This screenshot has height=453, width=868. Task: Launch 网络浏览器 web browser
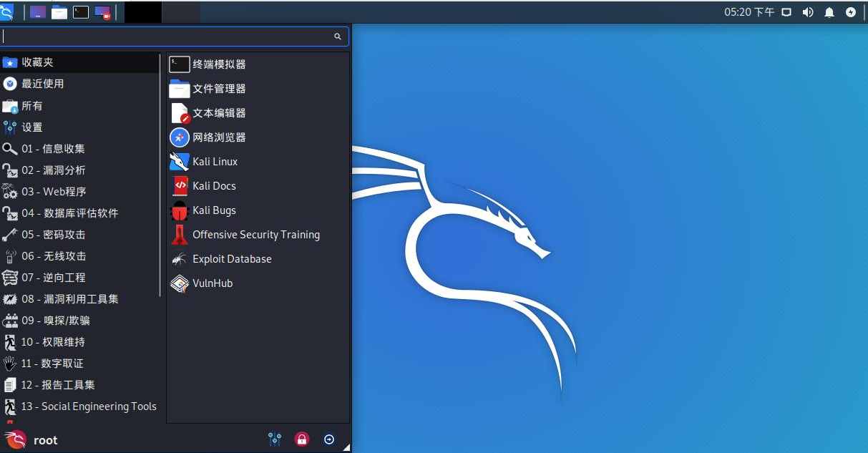click(258, 137)
